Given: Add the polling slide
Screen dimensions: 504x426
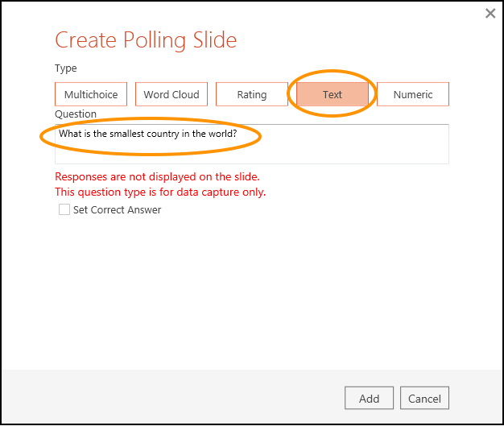Looking at the screenshot, I should [369, 398].
